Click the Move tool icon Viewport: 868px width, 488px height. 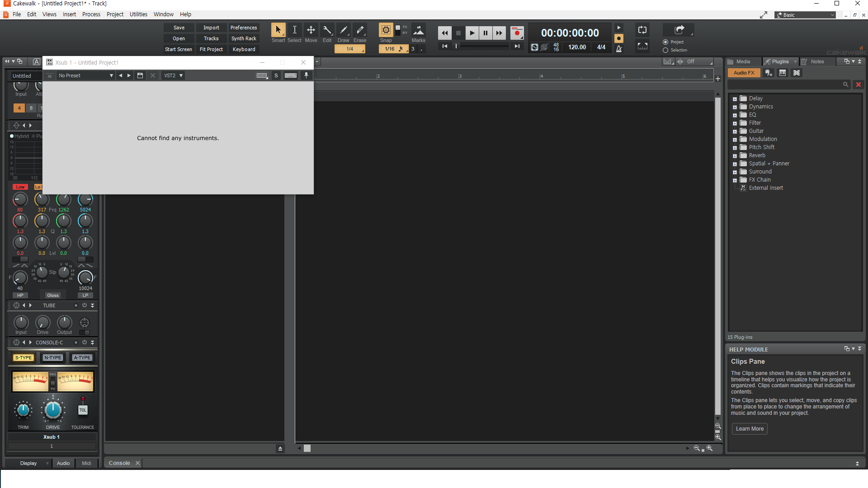311,30
